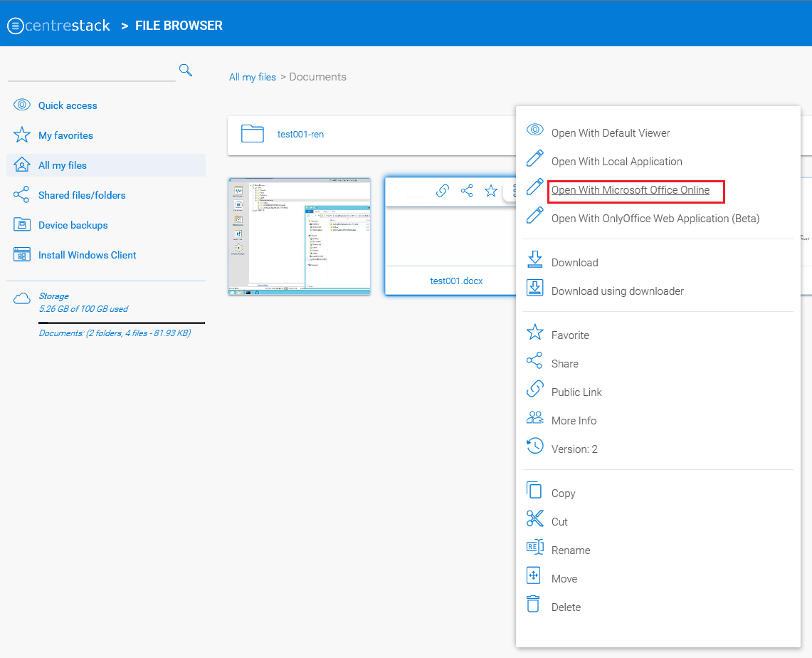The height and width of the screenshot is (658, 812).
Task: Open the screenshot image thumbnail
Action: pyautogui.click(x=300, y=236)
